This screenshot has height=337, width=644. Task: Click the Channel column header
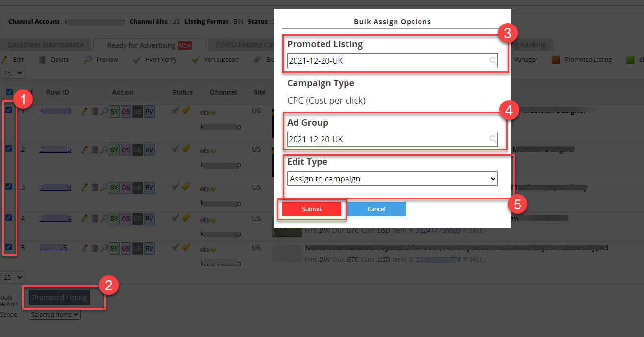[223, 92]
